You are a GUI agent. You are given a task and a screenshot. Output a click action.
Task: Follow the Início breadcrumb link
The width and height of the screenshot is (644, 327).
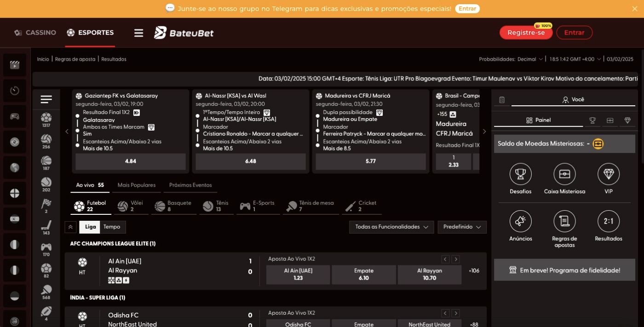click(43, 59)
